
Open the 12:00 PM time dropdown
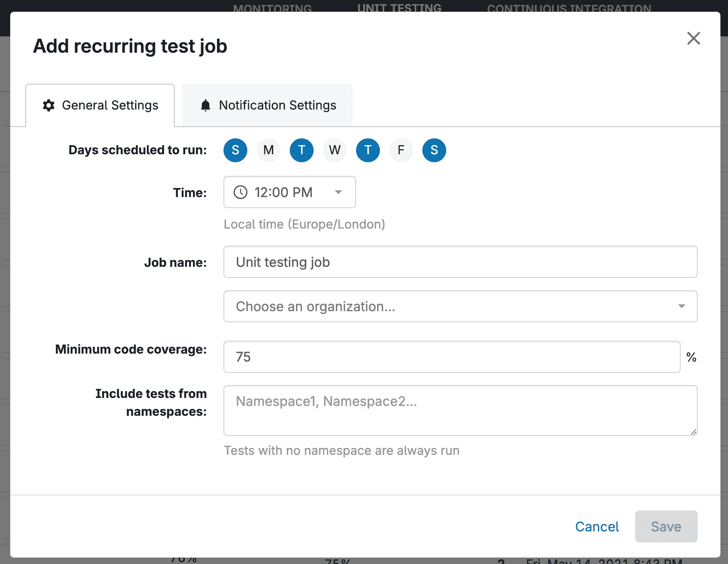pos(289,192)
